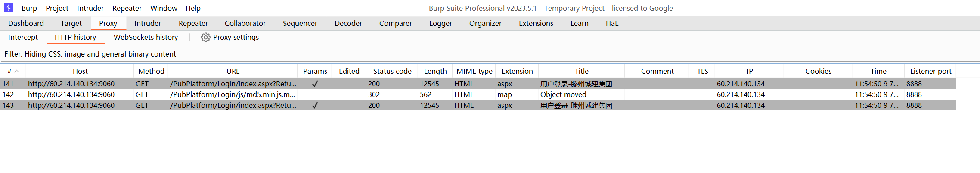Sort by the Length column header
The height and width of the screenshot is (173, 980).
click(x=435, y=71)
